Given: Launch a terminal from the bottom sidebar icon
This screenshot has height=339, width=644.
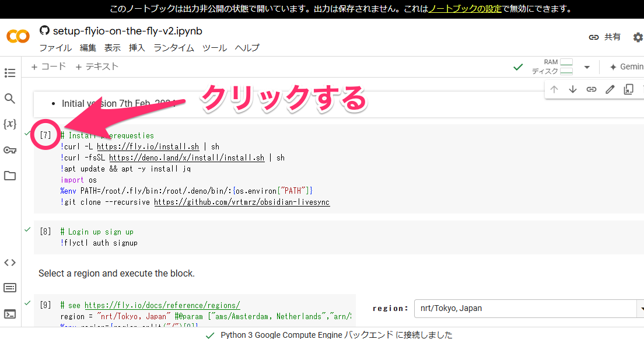Looking at the screenshot, I should click(9, 311).
